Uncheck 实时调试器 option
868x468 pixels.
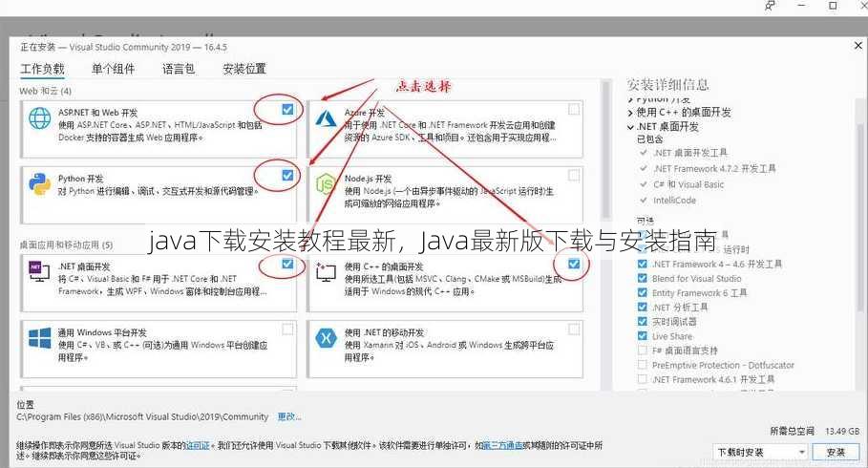(x=642, y=321)
